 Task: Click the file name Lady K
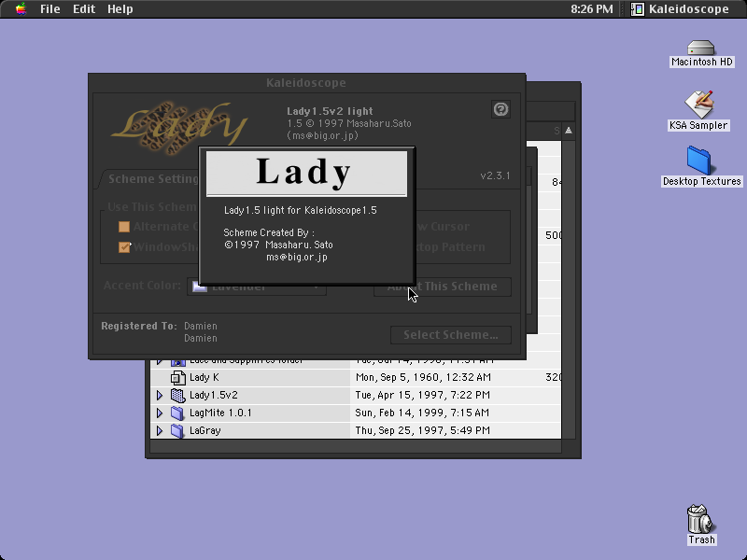point(204,378)
